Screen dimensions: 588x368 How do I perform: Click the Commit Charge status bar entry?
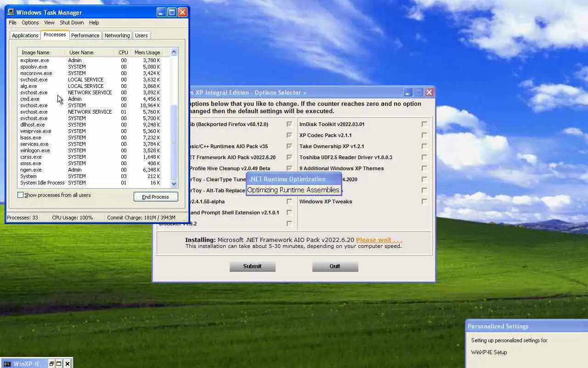pos(141,218)
